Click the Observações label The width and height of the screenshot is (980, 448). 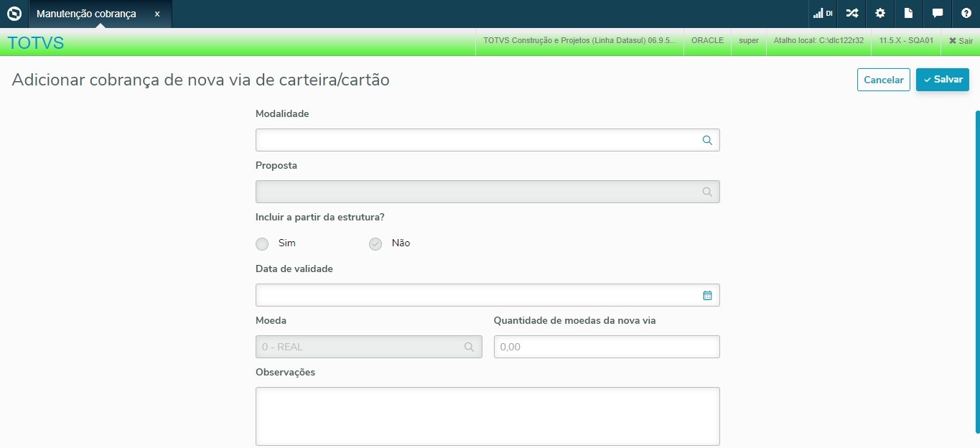click(285, 372)
